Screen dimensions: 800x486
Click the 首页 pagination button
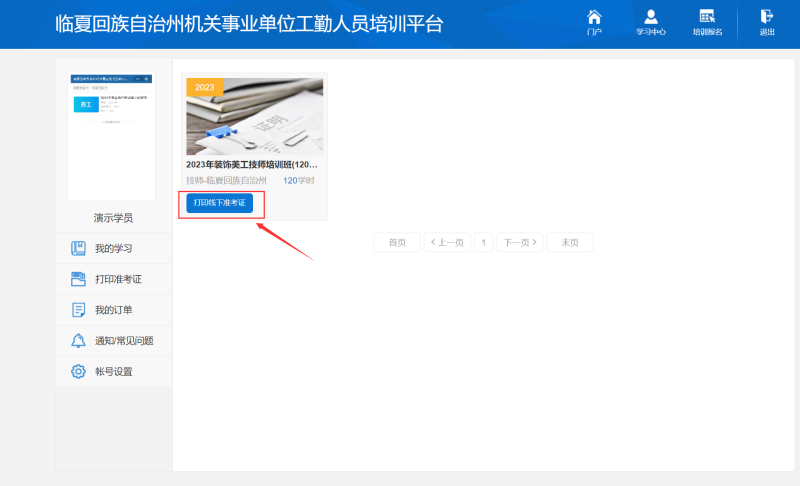pyautogui.click(x=397, y=242)
